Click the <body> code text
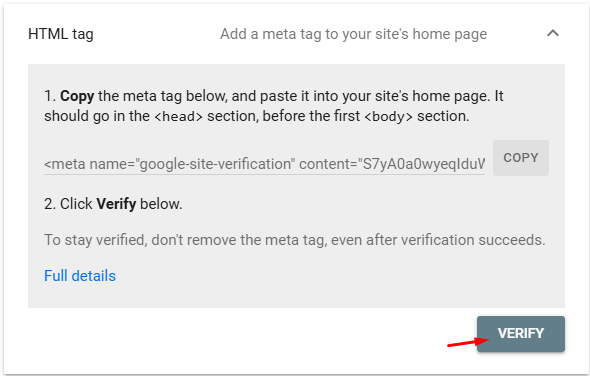This screenshot has height=376, width=590. tap(388, 117)
